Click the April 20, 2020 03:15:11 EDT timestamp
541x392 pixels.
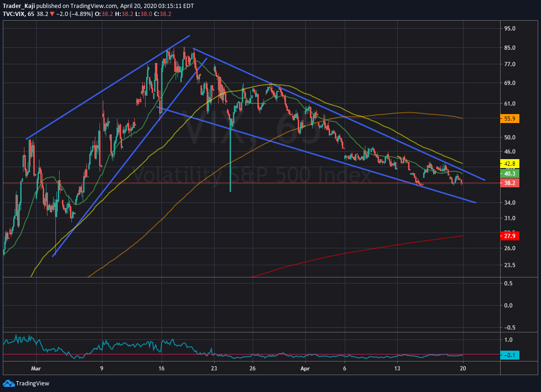pyautogui.click(x=157, y=6)
